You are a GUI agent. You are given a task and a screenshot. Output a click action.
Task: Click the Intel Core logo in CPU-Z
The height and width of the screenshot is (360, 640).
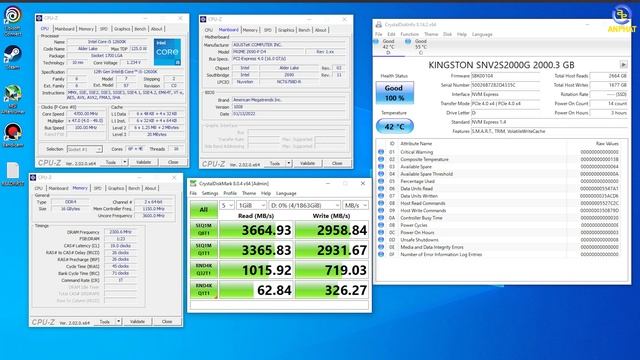click(167, 52)
